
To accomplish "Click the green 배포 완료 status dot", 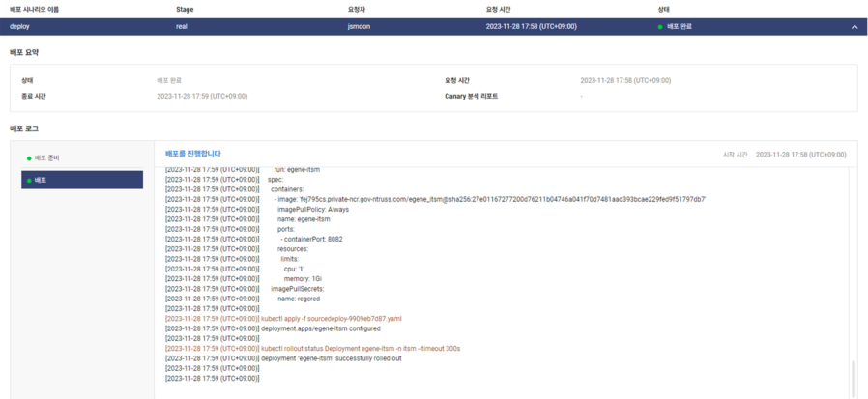I will [x=660, y=27].
